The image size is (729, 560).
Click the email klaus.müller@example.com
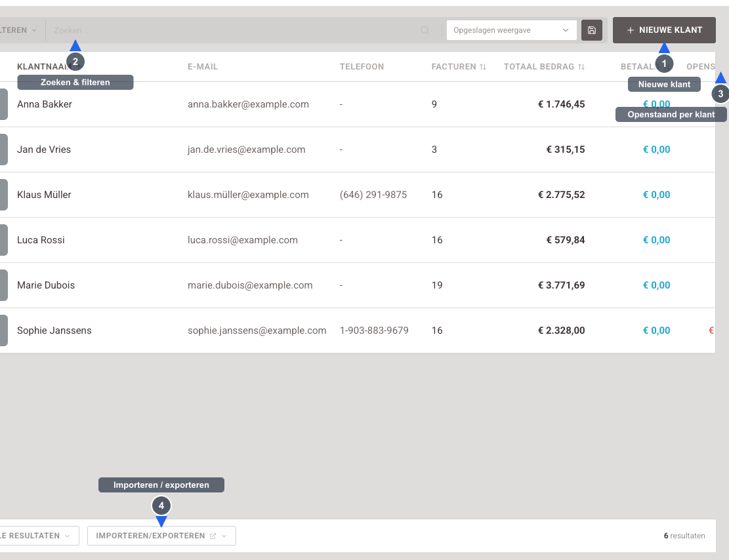(x=248, y=195)
